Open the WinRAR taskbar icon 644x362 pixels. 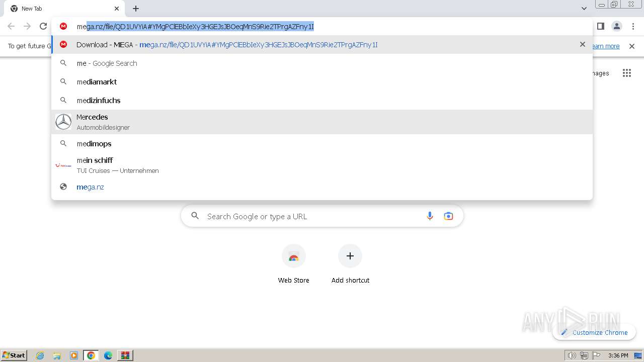[125, 355]
